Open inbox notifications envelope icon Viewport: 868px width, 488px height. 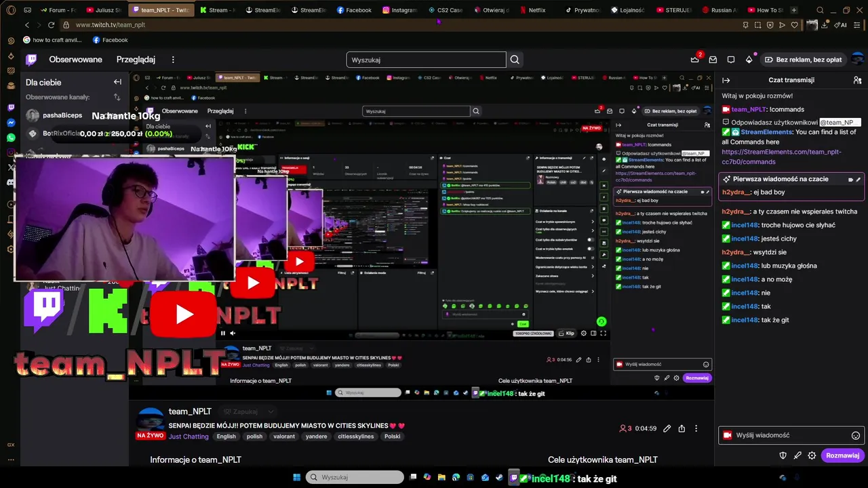(x=713, y=60)
